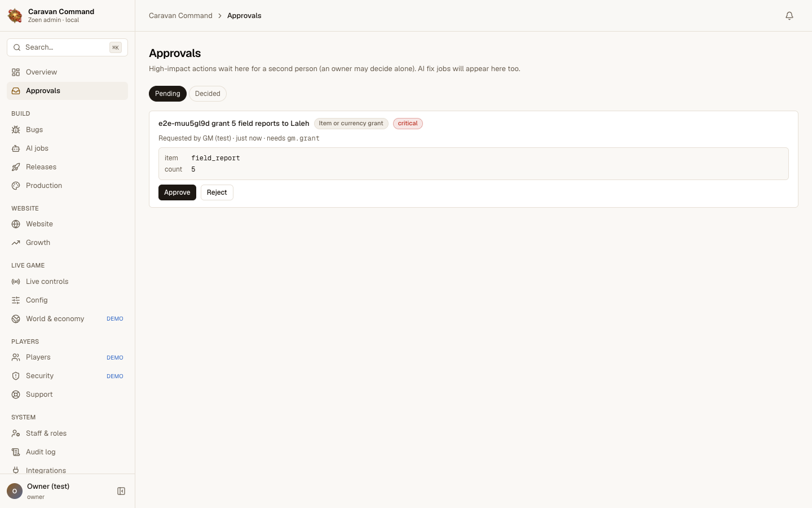
Task: Reject the field reports grant request
Action: [217, 192]
